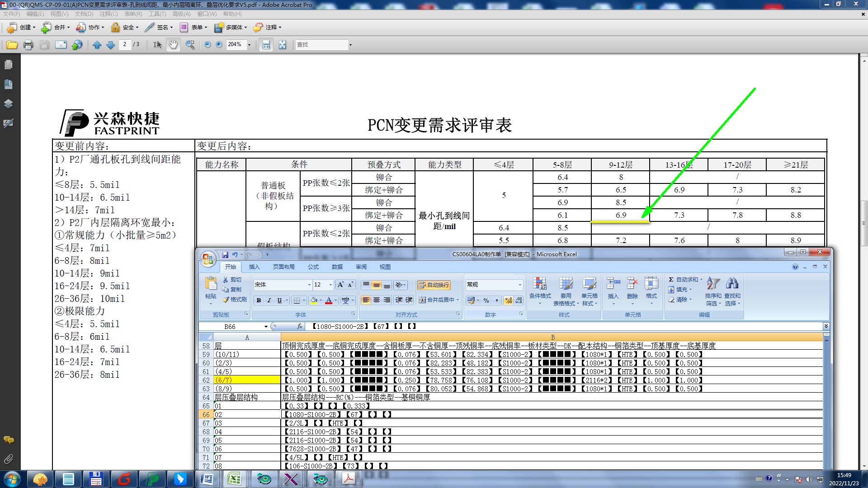
Task: Toggle italic formatting in Excel
Action: [269, 300]
